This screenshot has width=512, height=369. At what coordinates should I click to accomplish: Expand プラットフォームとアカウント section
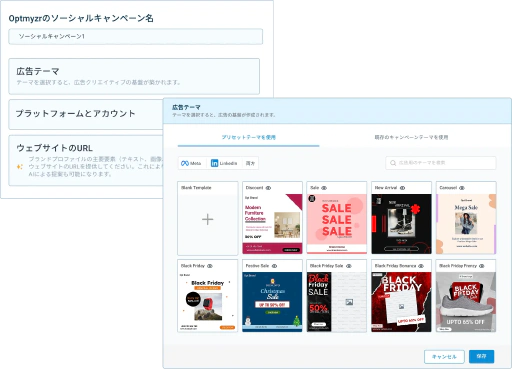[x=86, y=114]
